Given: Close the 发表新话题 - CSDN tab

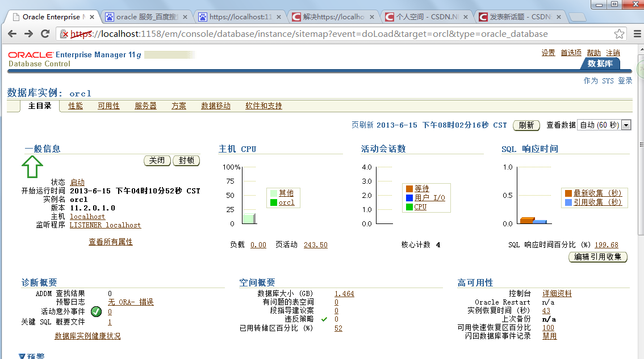Looking at the screenshot, I should [x=559, y=17].
